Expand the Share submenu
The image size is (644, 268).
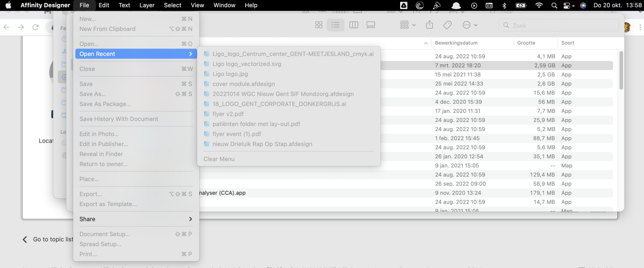[x=136, y=219]
